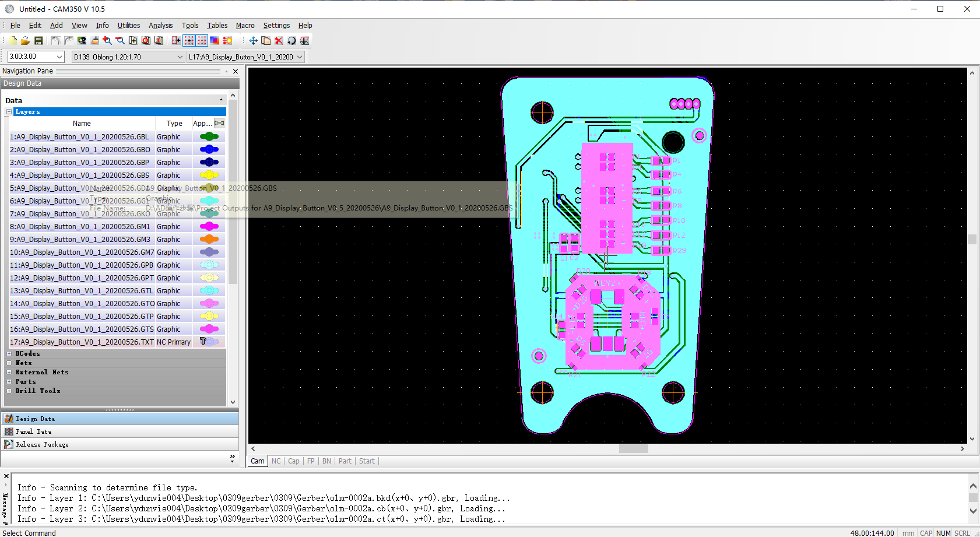Viewport: 980px width, 537px height.
Task: Select the Move tool icon
Action: (x=253, y=40)
